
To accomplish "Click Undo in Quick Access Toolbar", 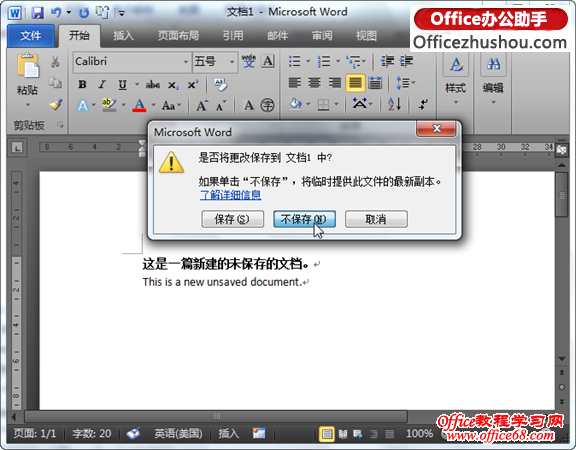I will pos(56,13).
